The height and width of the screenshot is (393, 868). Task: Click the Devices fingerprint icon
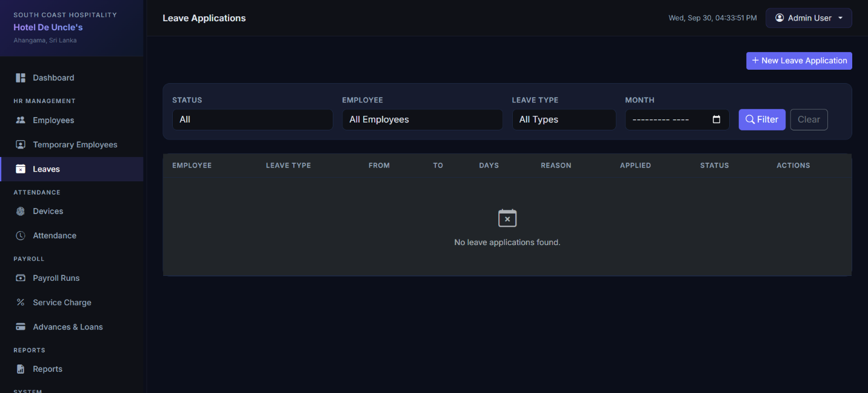click(21, 211)
